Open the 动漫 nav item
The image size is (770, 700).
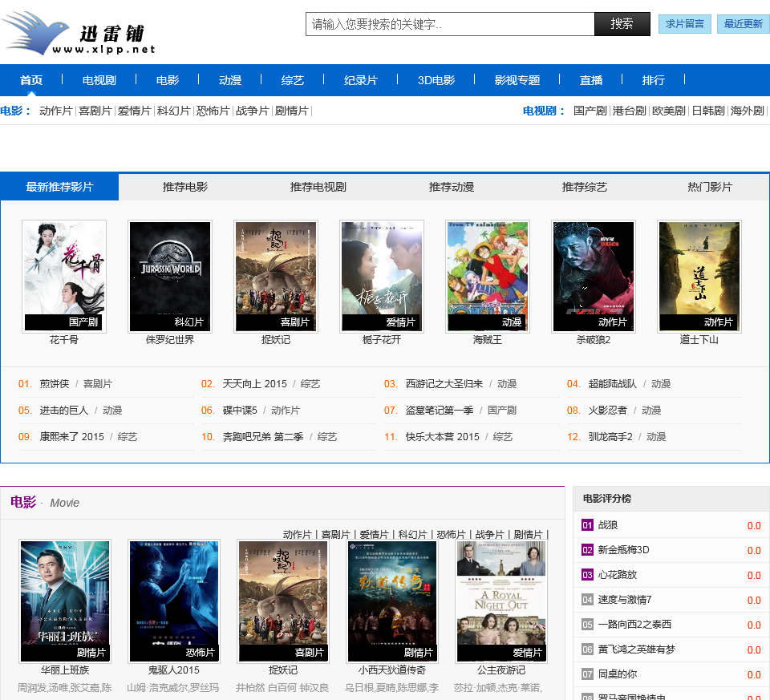[230, 80]
